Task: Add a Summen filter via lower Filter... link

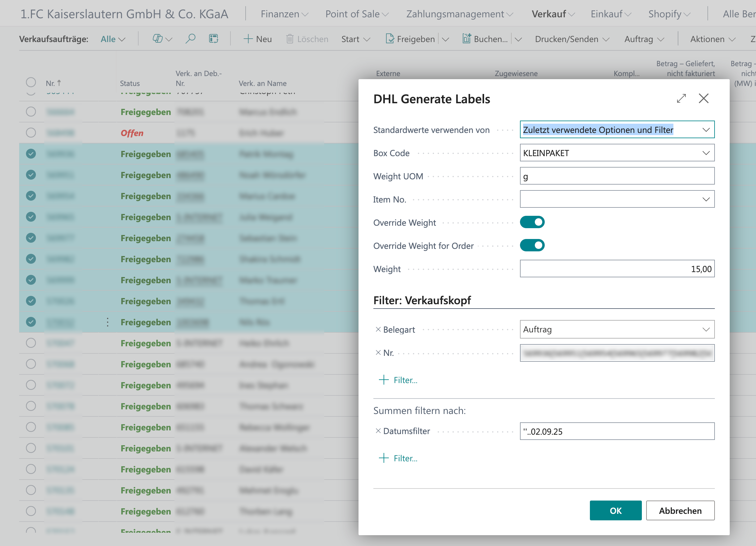Action: pos(398,459)
